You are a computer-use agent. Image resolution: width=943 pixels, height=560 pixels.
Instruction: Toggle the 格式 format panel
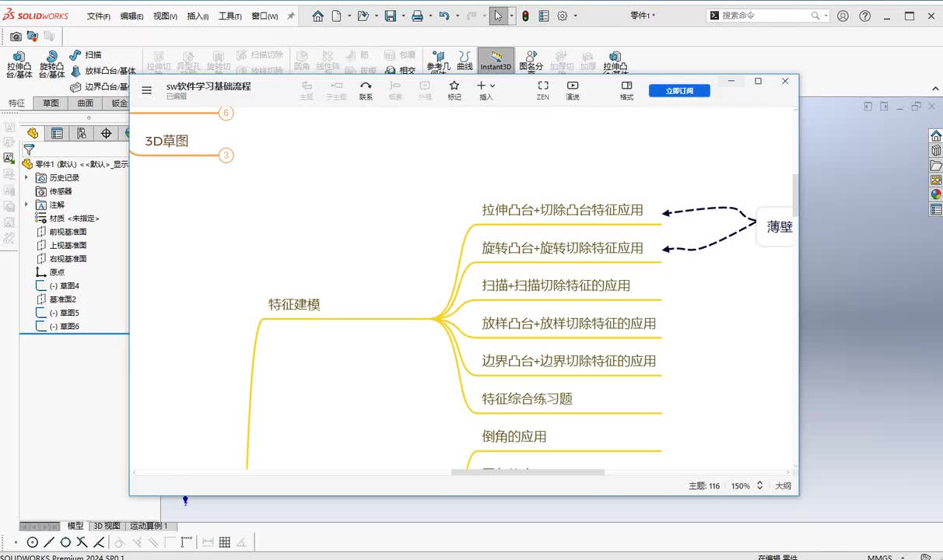(x=626, y=90)
